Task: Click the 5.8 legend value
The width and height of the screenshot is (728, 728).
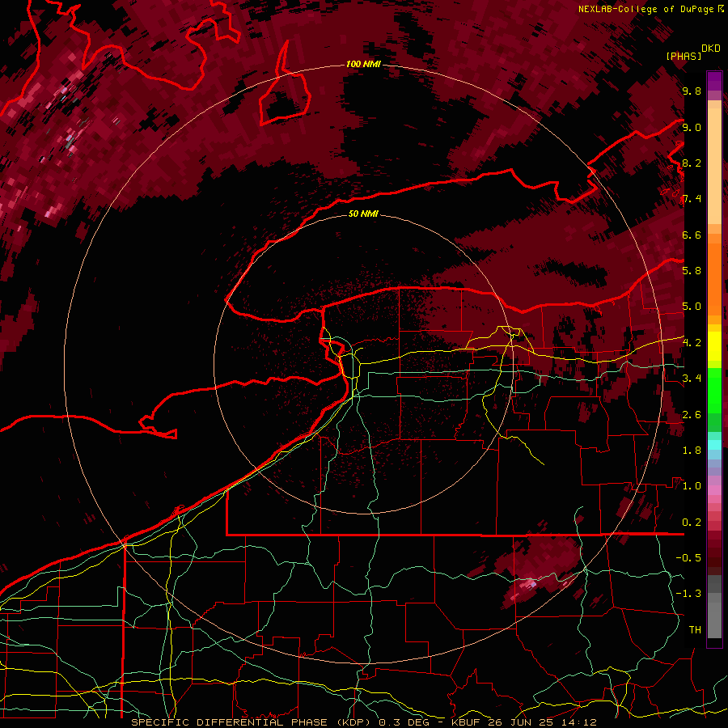Action: tap(692, 271)
